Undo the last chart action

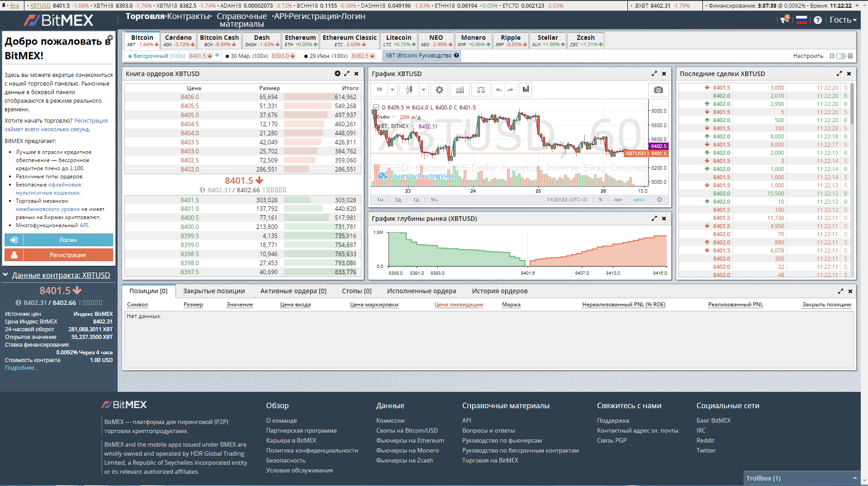pos(498,90)
